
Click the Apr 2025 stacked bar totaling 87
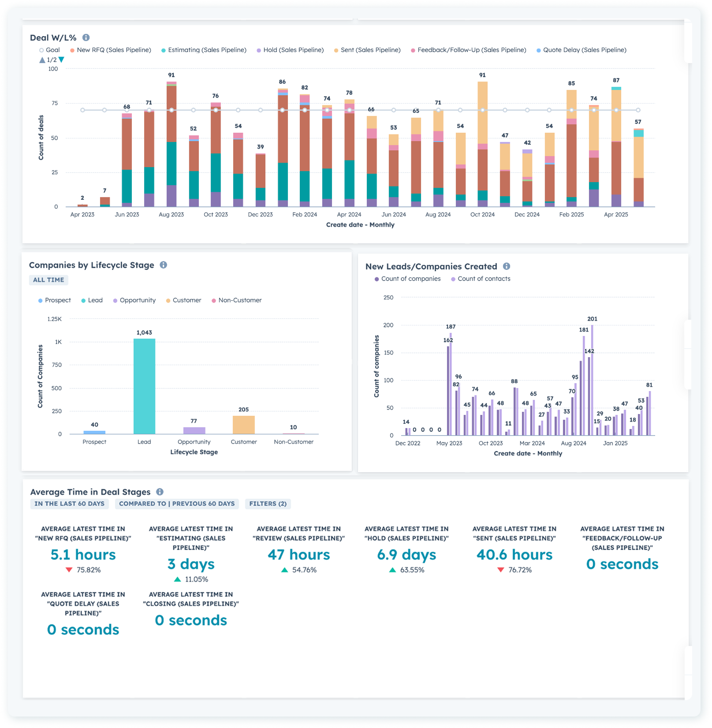pyautogui.click(x=616, y=147)
